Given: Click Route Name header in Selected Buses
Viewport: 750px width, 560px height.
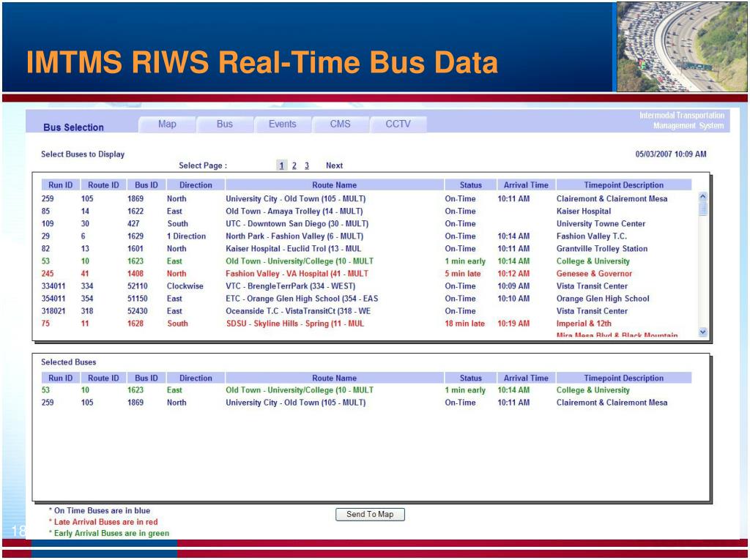Looking at the screenshot, I should point(334,378).
